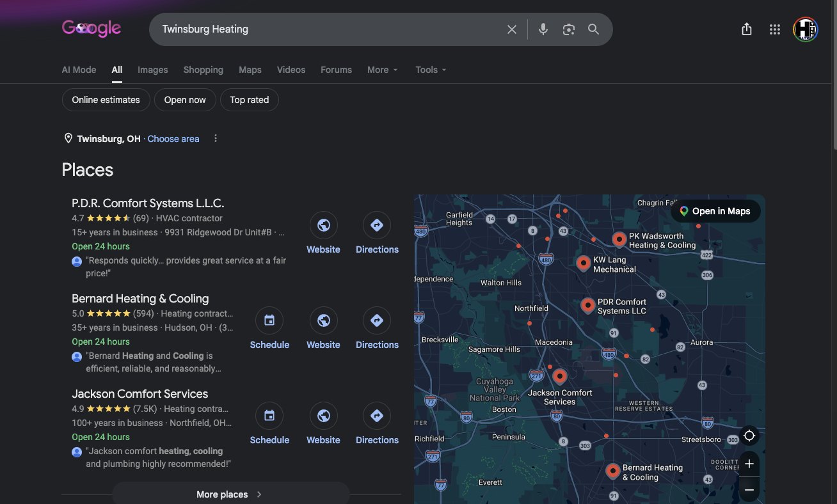Click the Google logo
Screen dimensions: 837x504
91,29
